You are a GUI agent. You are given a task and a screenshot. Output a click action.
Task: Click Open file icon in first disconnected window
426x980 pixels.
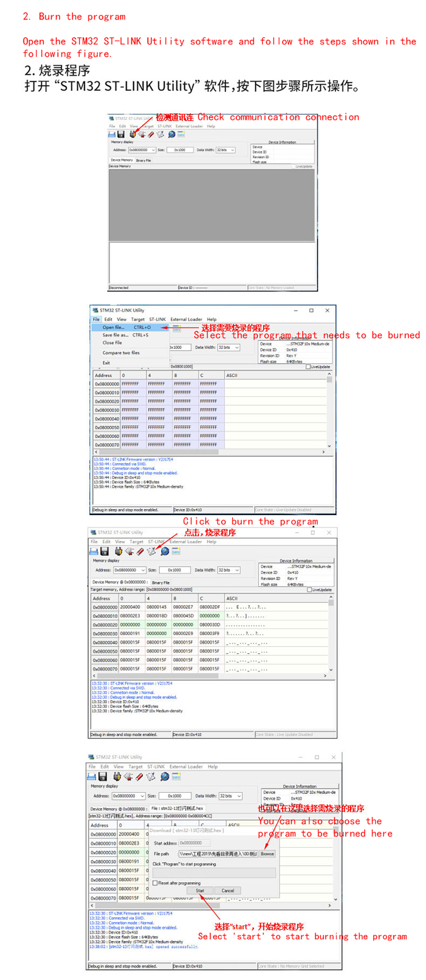click(112, 134)
